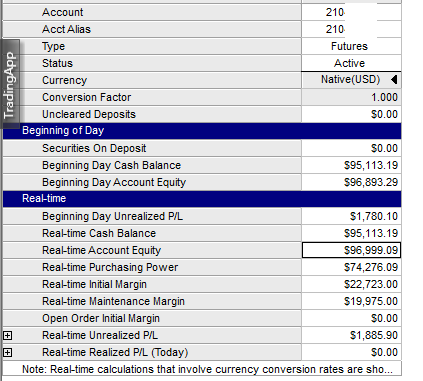The image size is (423, 381).
Task: Click the Account number value cell
Action: 351,12
